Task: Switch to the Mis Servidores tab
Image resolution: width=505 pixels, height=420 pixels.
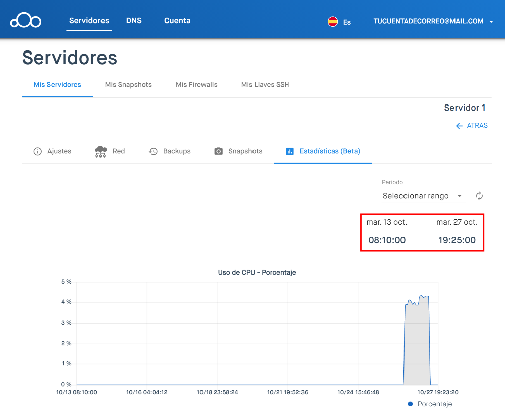Action: pos(58,85)
